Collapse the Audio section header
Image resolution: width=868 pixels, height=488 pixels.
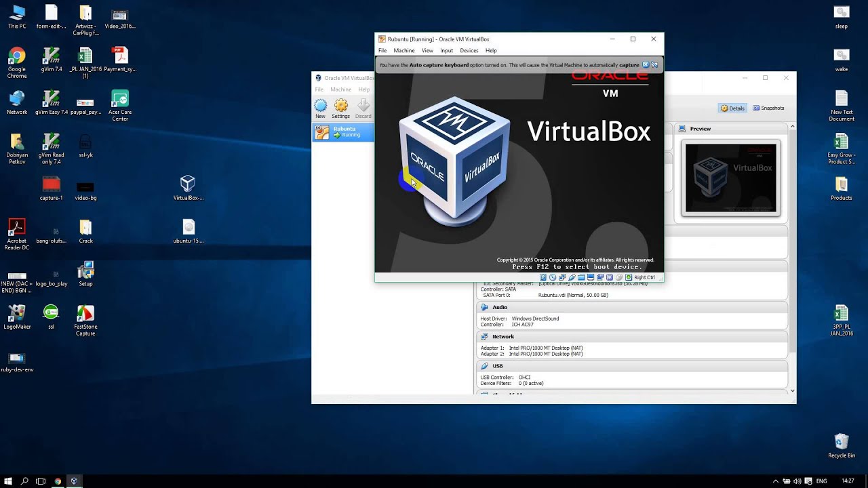(632, 307)
